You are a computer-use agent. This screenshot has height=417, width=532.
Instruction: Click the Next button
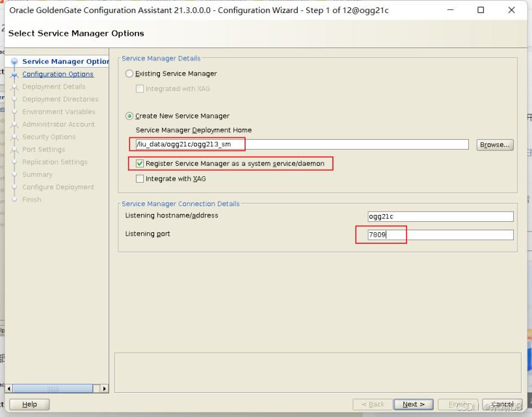[x=413, y=404]
